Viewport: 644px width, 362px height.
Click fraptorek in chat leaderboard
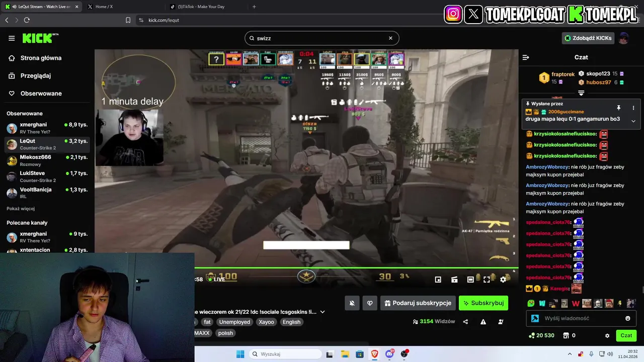[562, 74]
